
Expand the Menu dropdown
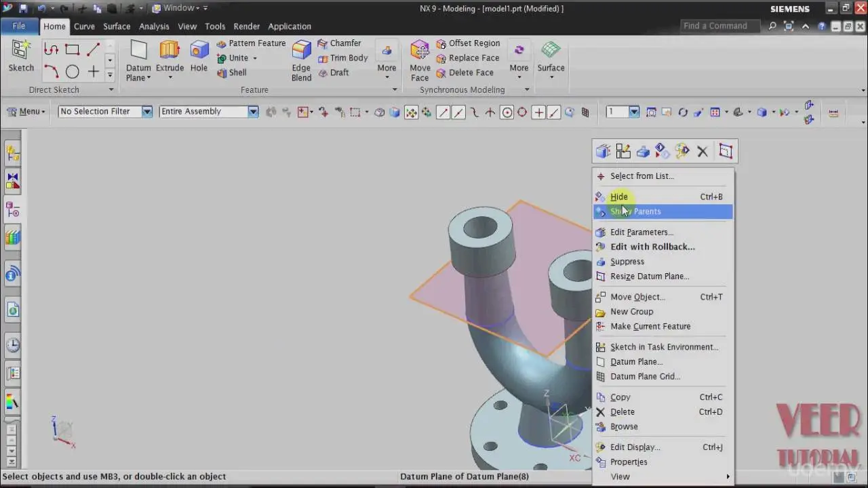point(27,111)
